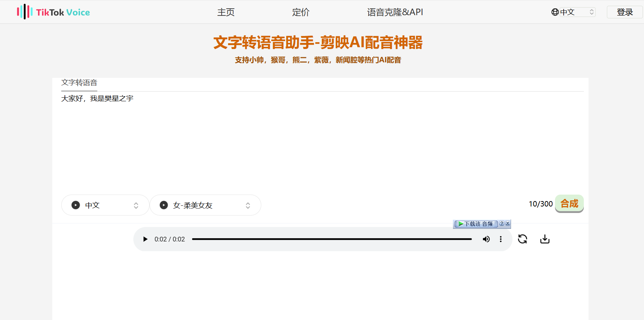Viewport: 644px width, 320px height.
Task: Click the 登录 login button
Action: pyautogui.click(x=625, y=12)
